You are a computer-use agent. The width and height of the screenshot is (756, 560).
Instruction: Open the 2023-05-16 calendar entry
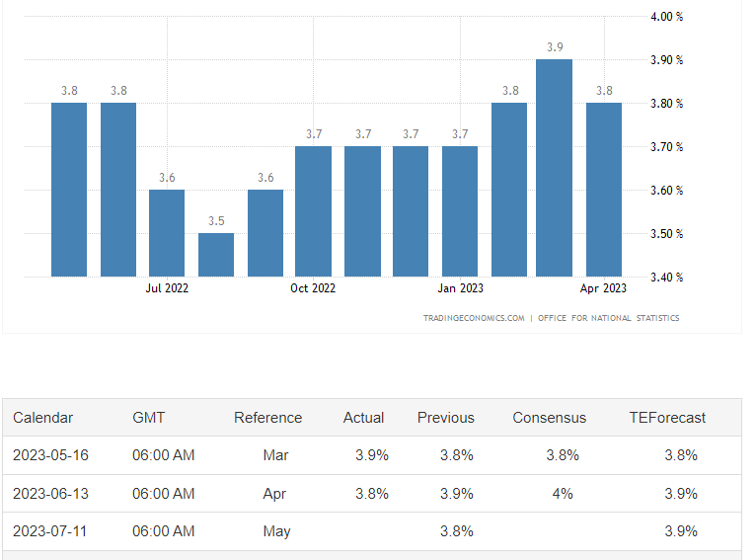pyautogui.click(x=50, y=455)
